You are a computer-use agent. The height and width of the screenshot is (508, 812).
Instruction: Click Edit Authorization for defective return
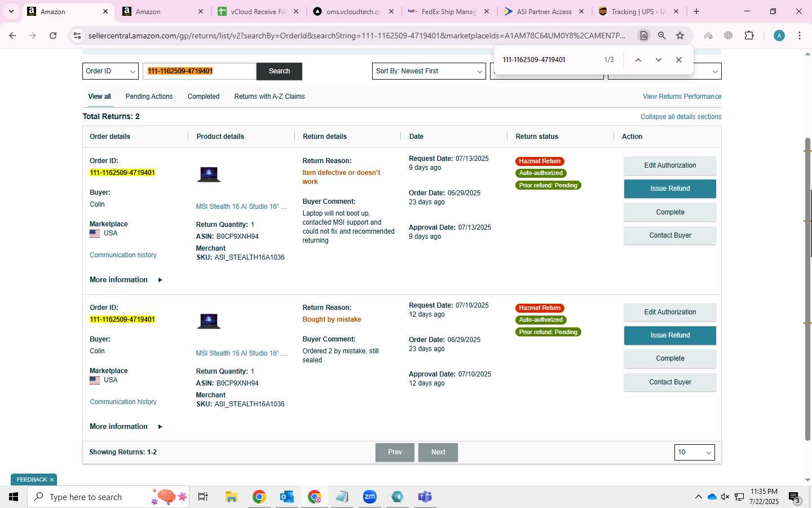[670, 165]
